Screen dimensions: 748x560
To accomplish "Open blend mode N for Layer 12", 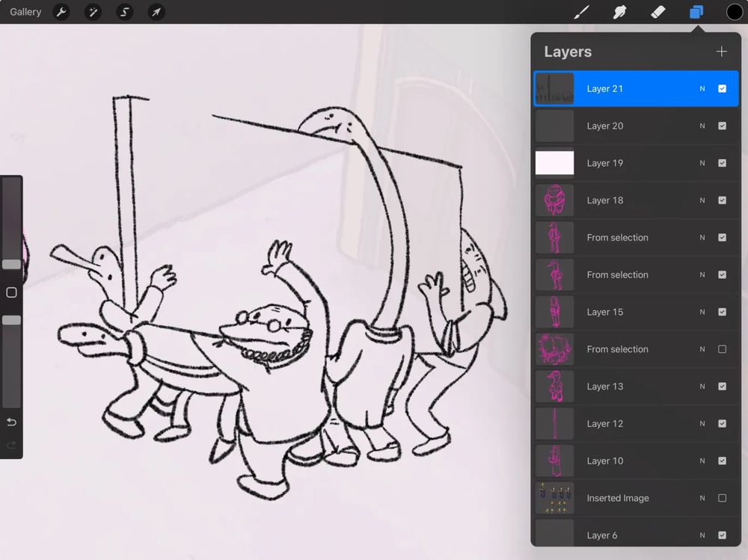I will pyautogui.click(x=702, y=424).
